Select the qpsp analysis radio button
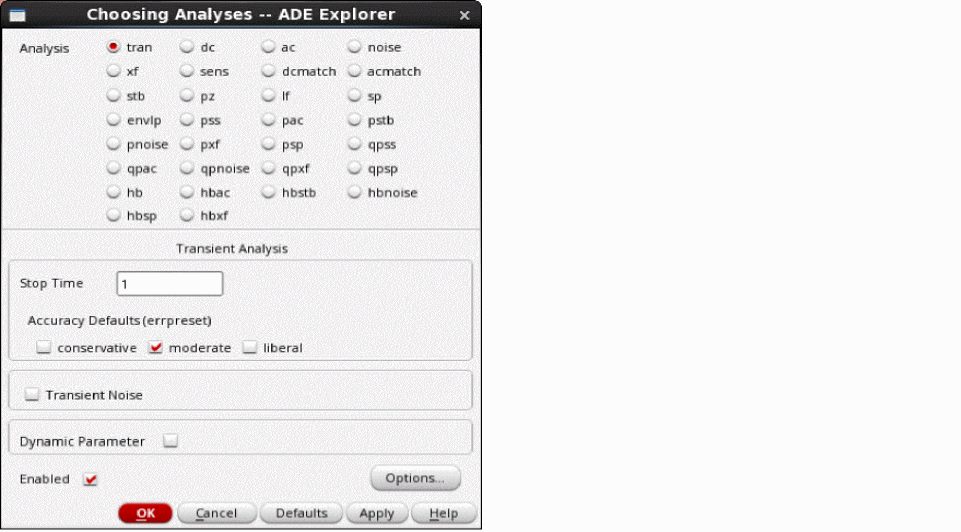The image size is (961, 532). pos(354,168)
